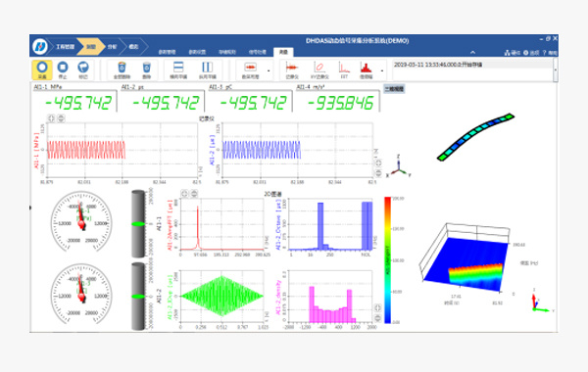Image resolution: width=588 pixels, height=372 pixels.
Task: Open the 信号处理 ribbon tab
Action: coord(258,52)
